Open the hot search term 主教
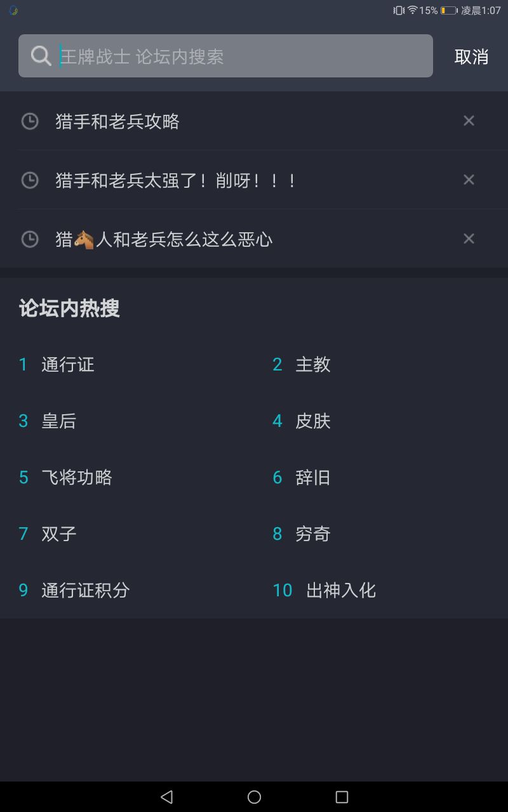508x812 pixels. coord(313,364)
